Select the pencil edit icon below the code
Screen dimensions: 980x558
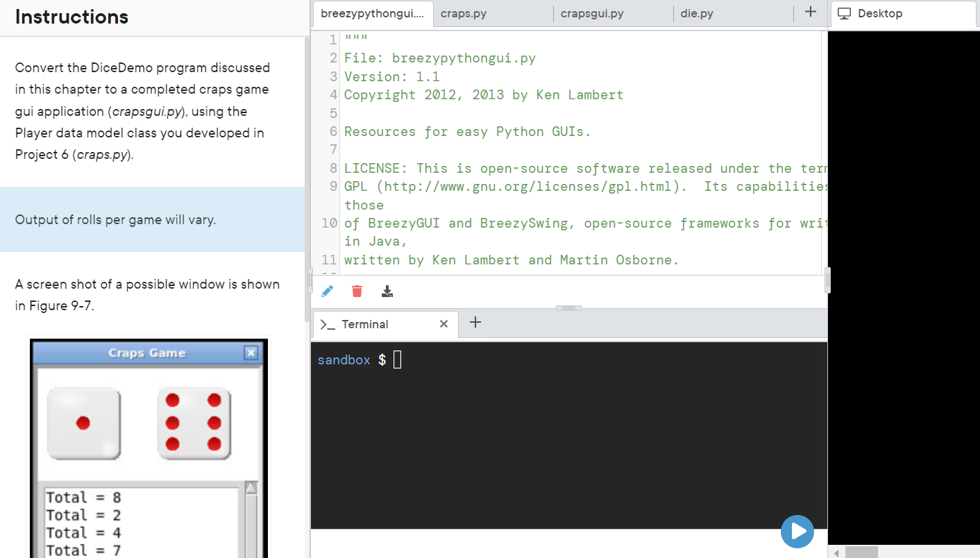click(x=326, y=291)
